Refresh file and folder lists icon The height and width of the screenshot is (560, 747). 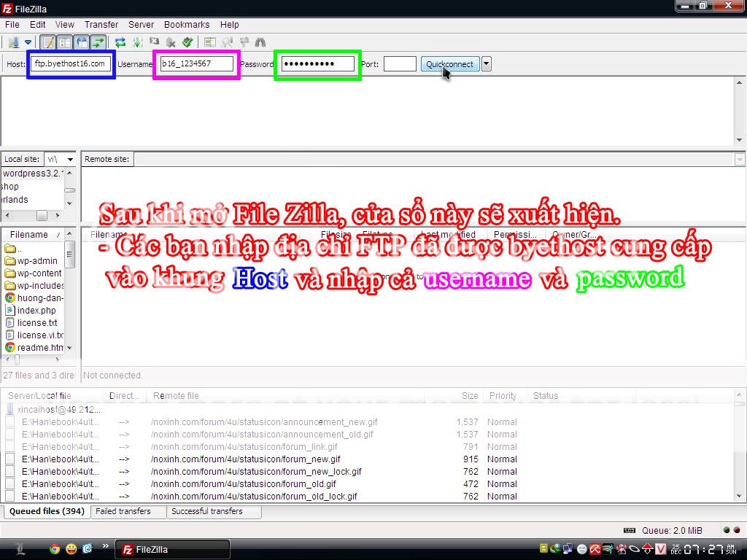point(120,42)
